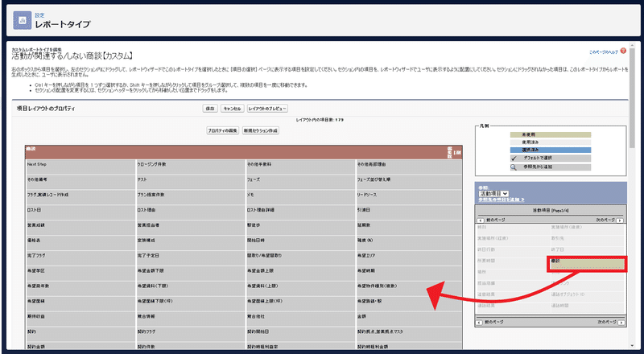Select the 競合他社 field cell
Image resolution: width=644 pixels, height=354 pixels.
(x=300, y=319)
